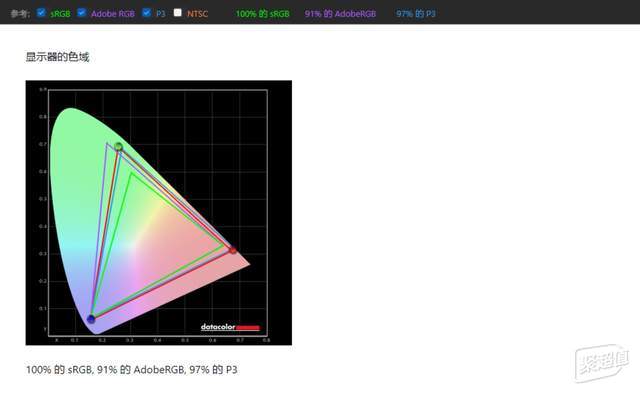Uncheck the Adobe RGB reference checkbox
The height and width of the screenshot is (394, 640).
click(81, 13)
